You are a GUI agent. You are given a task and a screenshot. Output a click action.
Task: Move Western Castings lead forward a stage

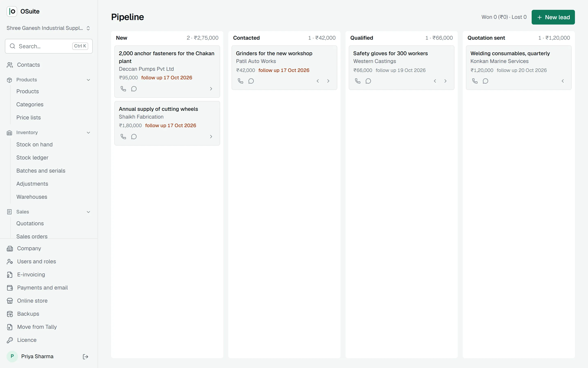pos(445,81)
